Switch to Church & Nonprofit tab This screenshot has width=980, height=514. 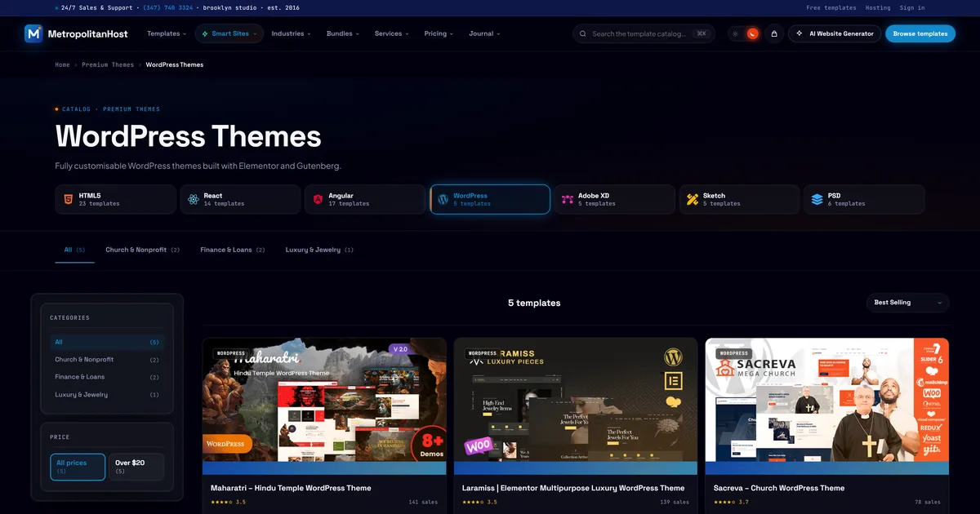click(x=143, y=250)
